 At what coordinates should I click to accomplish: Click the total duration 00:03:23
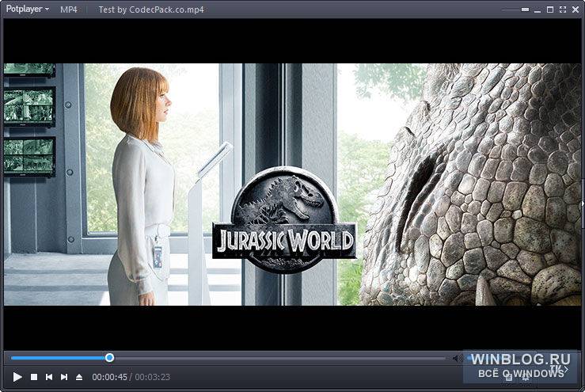coord(153,377)
